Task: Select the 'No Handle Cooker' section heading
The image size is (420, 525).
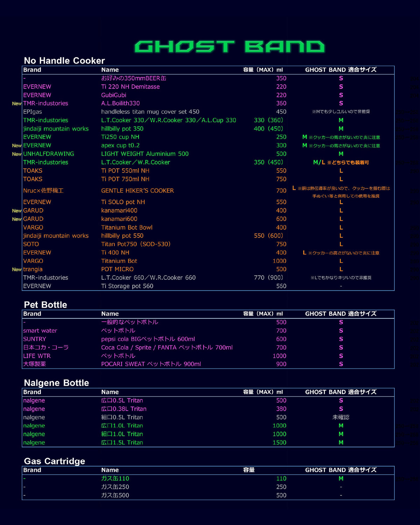Action: pos(64,61)
